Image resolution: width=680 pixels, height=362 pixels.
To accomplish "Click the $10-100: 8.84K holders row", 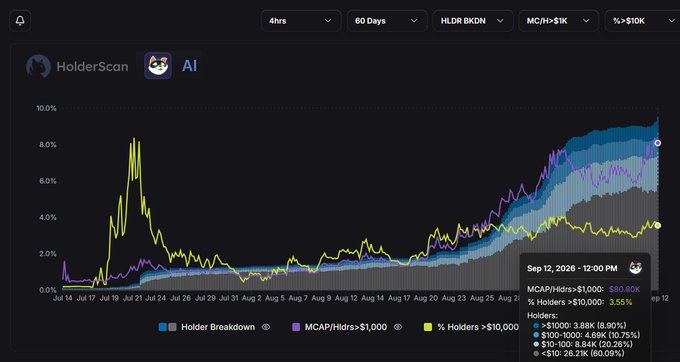I will 582,345.
